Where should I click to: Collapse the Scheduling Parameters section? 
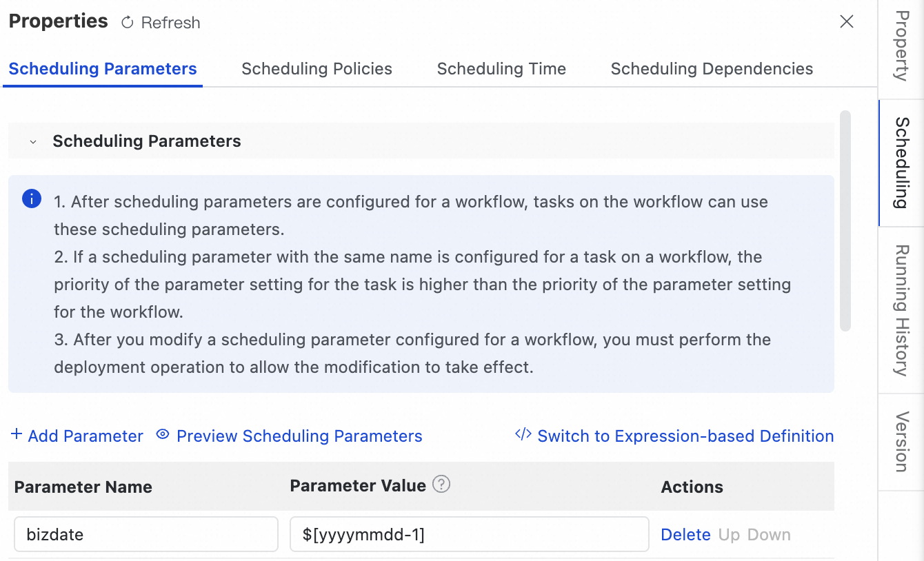(32, 141)
